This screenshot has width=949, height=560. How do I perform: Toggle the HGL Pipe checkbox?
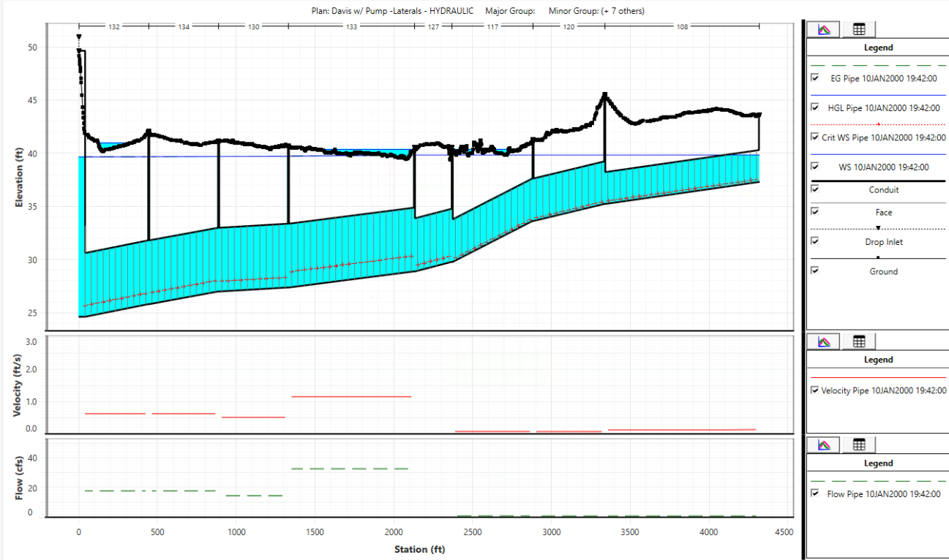click(815, 107)
